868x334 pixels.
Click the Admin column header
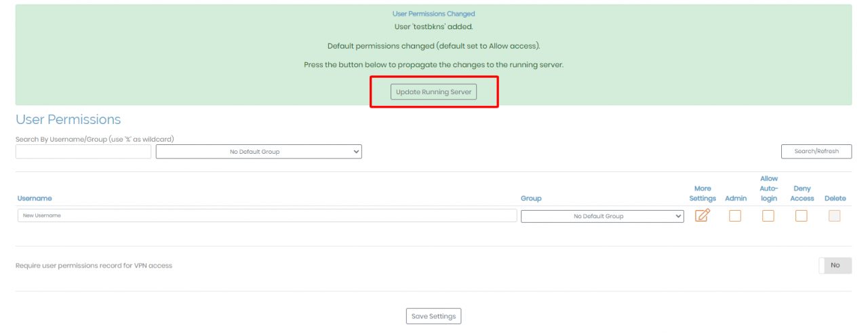coord(736,199)
